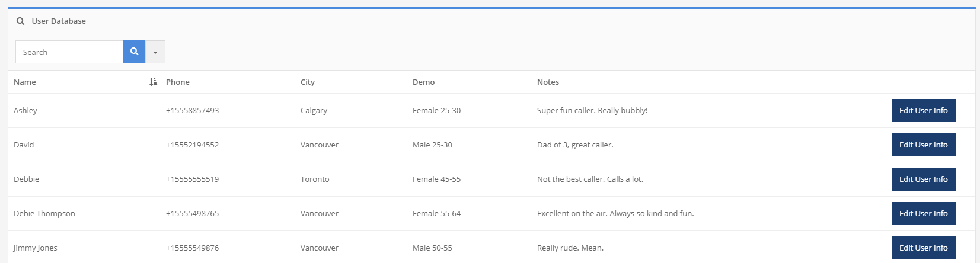Viewport: 980px width, 263px height.
Task: Select Debbie's city cell Toronto
Action: point(315,179)
